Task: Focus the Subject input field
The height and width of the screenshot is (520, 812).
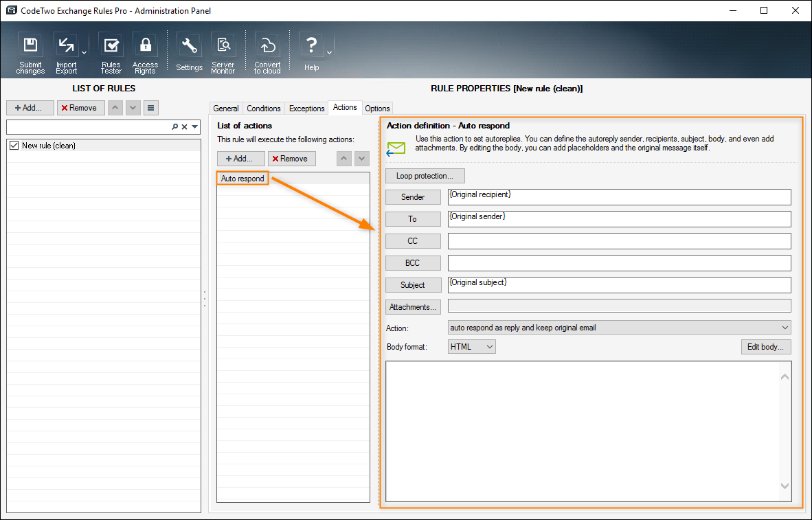Action: tap(620, 285)
